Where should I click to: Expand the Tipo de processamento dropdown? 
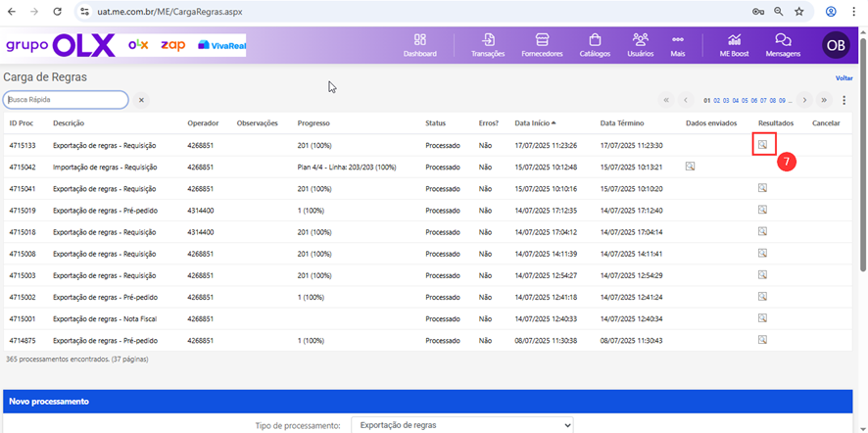462,425
